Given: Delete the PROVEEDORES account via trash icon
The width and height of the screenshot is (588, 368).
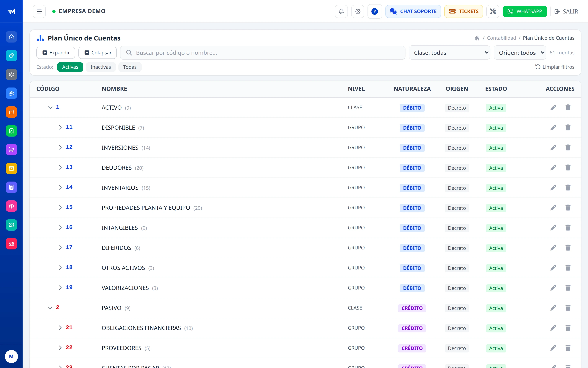Looking at the screenshot, I should point(568,348).
